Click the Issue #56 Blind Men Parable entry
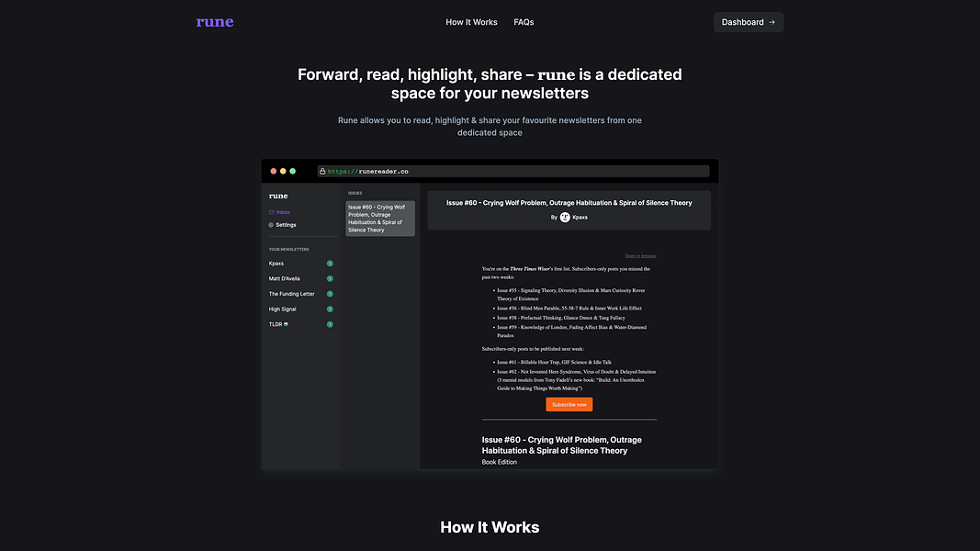Viewport: 980px width, 551px height. tap(569, 308)
